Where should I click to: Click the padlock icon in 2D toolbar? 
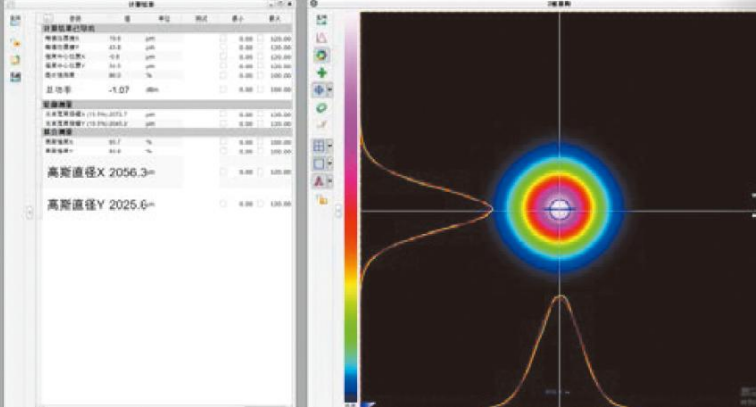pos(321,199)
